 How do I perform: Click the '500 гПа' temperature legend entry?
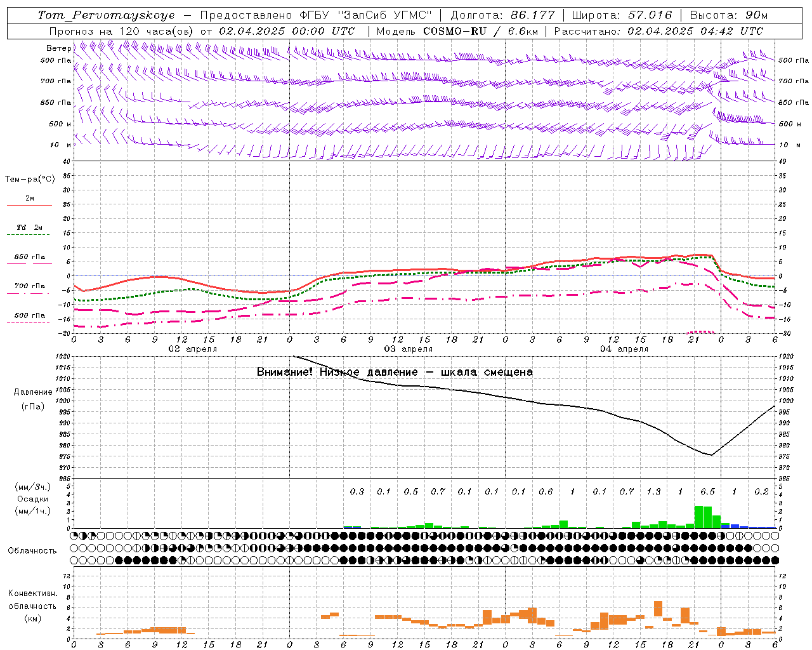pyautogui.click(x=30, y=315)
